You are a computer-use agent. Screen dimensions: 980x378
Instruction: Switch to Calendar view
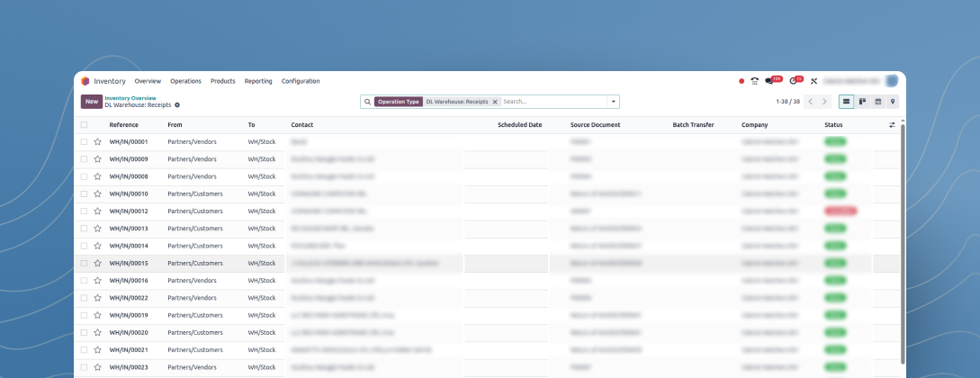[877, 102]
